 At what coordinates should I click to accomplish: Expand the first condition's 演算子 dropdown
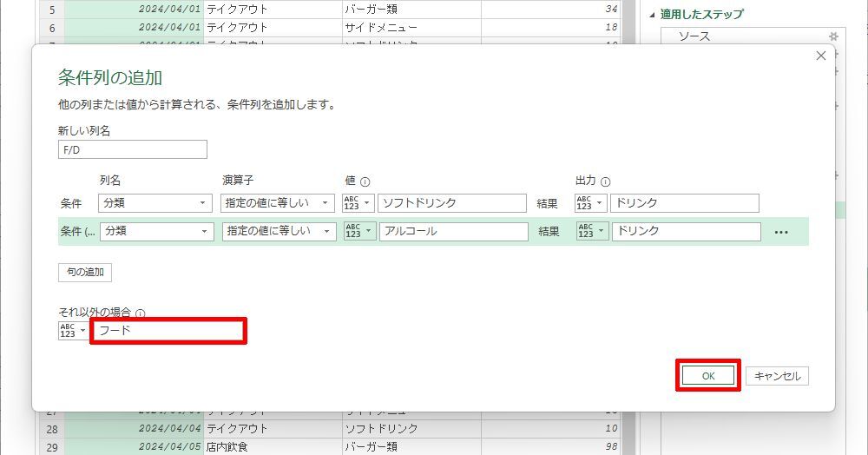tap(279, 203)
